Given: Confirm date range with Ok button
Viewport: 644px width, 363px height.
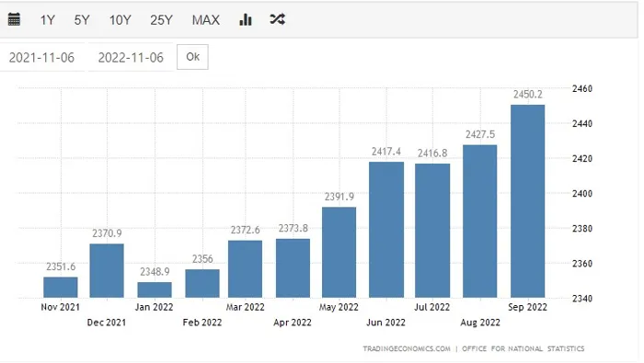Looking at the screenshot, I should click(192, 57).
